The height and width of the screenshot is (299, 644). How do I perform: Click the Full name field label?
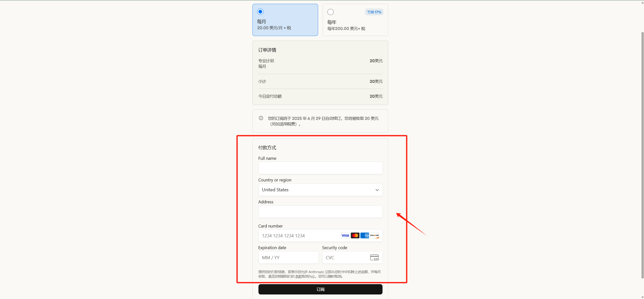click(x=267, y=158)
